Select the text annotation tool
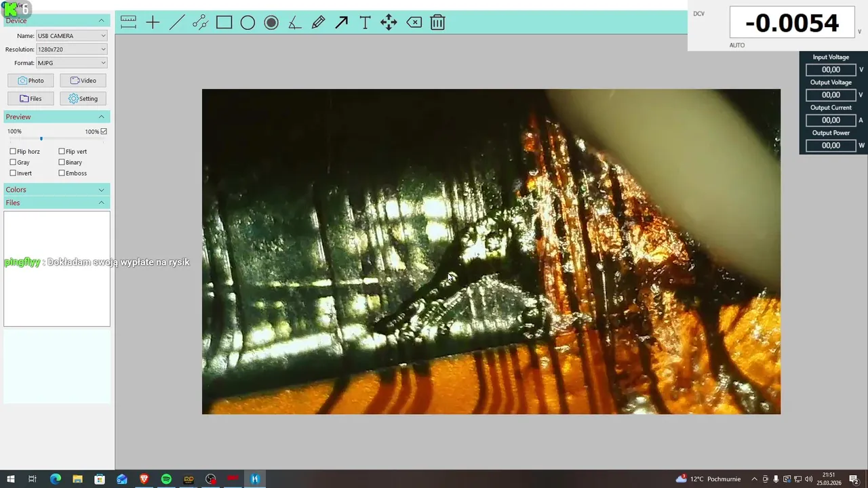868x488 pixels. [365, 22]
